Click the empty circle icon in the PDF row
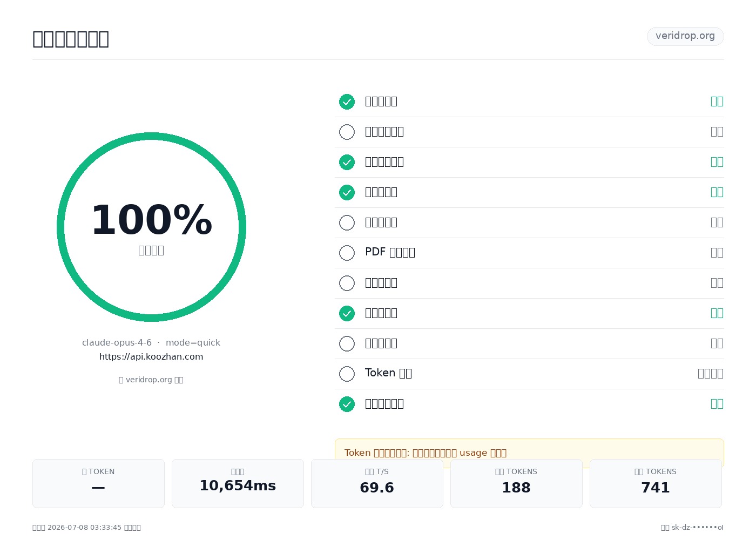Image resolution: width=756 pixels, height=540 pixels. pyautogui.click(x=347, y=253)
